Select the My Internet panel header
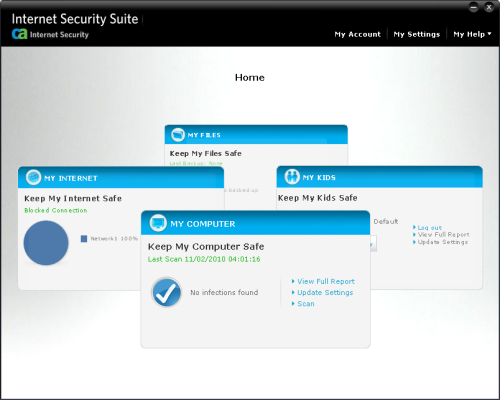Screen dimensions: 500x400 pyautogui.click(x=121, y=177)
